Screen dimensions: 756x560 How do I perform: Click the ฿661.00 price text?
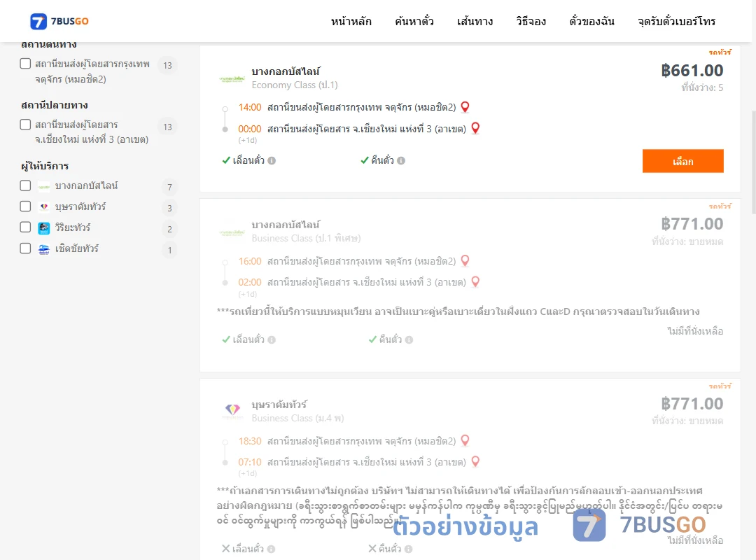point(692,71)
